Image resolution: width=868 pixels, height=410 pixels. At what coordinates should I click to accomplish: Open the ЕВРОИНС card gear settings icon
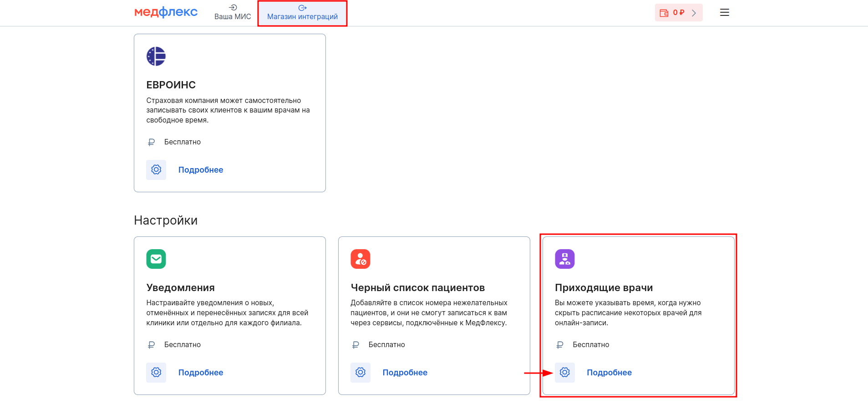coord(156,170)
